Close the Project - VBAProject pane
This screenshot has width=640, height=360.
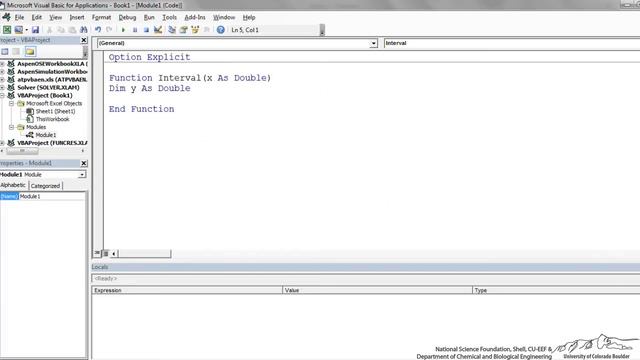(x=84, y=40)
